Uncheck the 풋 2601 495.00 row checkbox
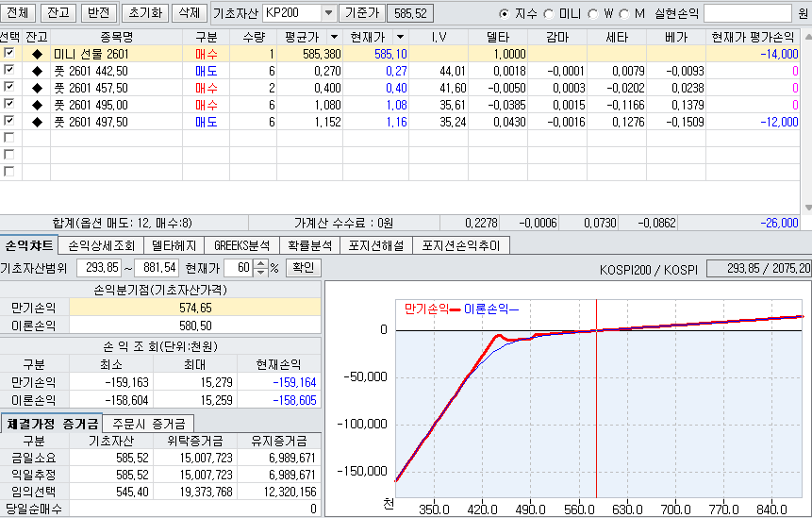The image size is (812, 518). 8,104
